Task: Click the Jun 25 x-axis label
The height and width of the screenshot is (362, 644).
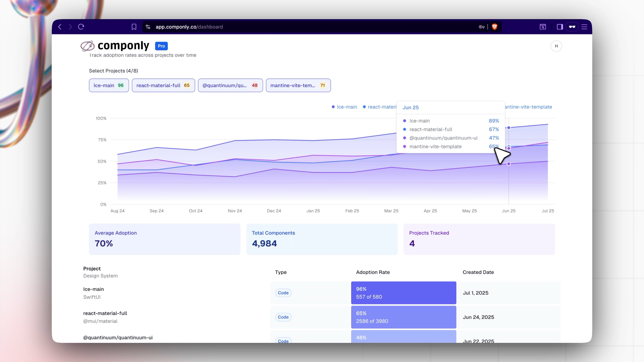Action: click(x=509, y=211)
